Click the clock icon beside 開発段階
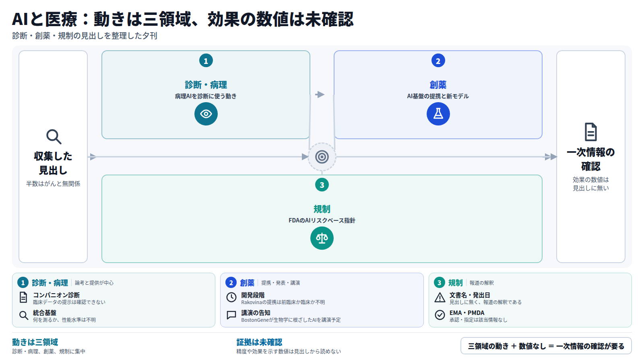The height and width of the screenshot is (362, 644). coord(231,297)
